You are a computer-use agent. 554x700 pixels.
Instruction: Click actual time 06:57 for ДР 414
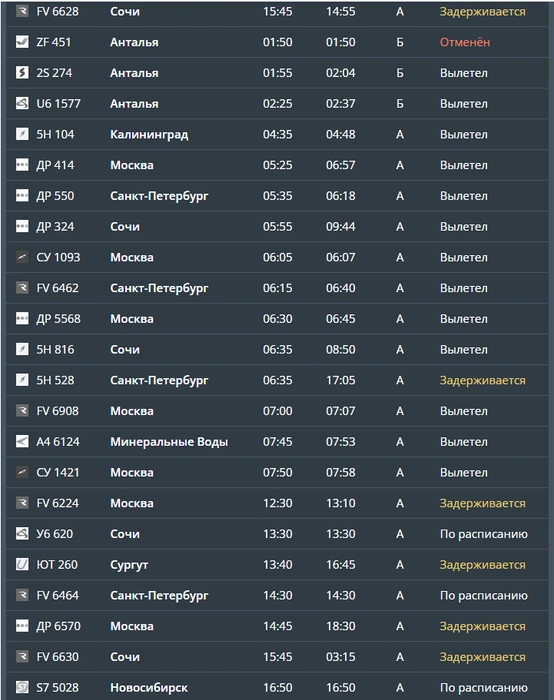tap(341, 165)
